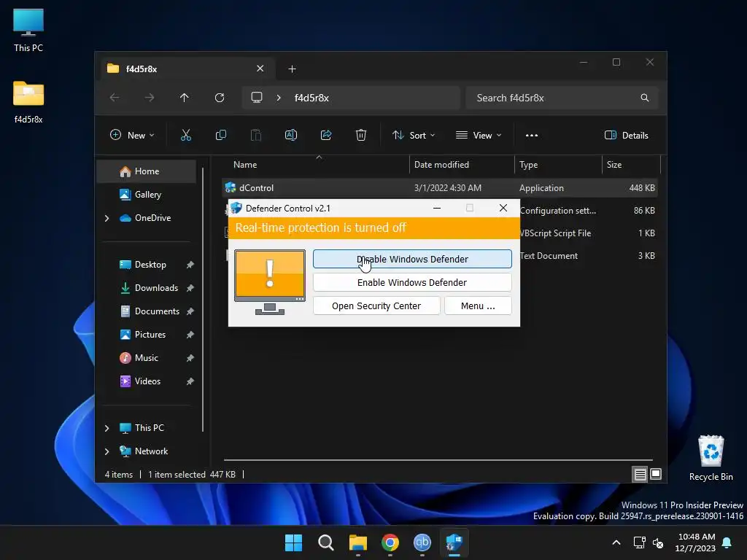Image resolution: width=747 pixels, height=560 pixels.
Task: Open File Explorer from the taskbar
Action: [357, 542]
